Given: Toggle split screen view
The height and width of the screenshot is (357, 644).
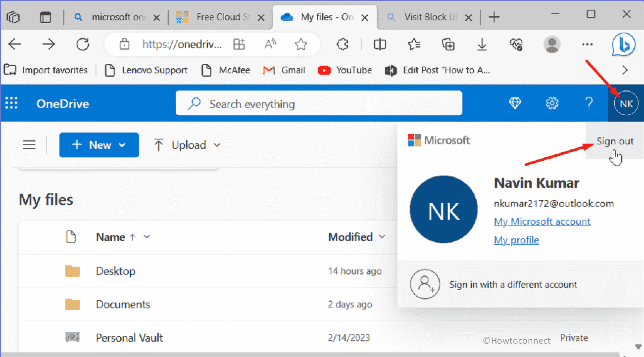Looking at the screenshot, I should pos(380,45).
